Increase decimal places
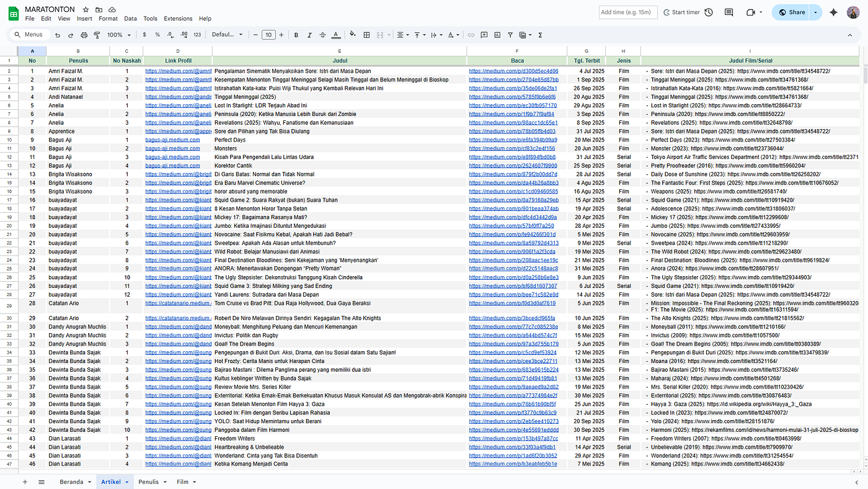 (x=184, y=35)
